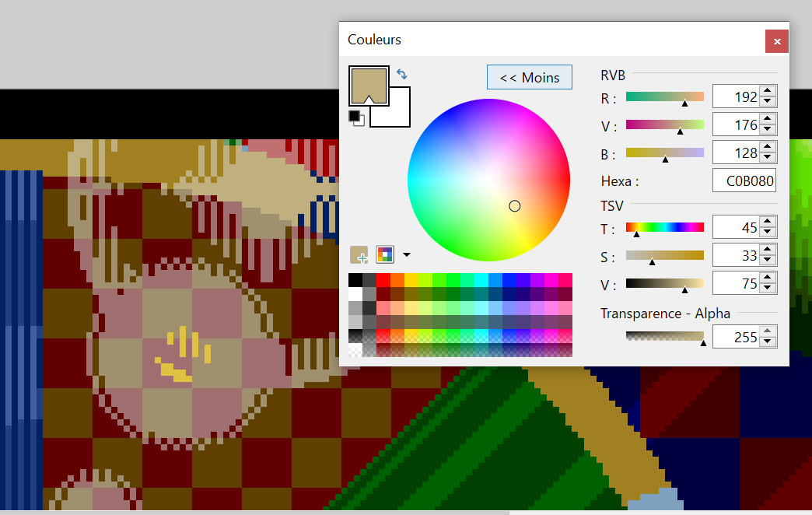Click the T hue rainbow slider
Viewport: 812px width, 515px height.
pos(665,227)
